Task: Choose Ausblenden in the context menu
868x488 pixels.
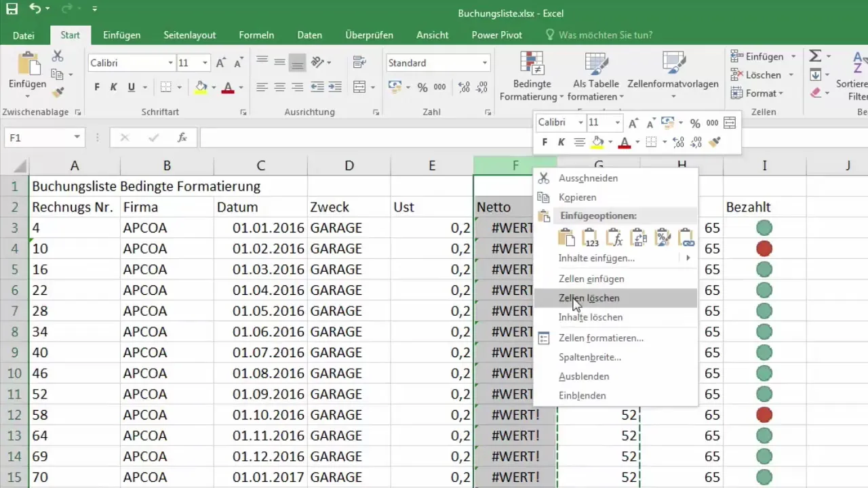Action: tap(616, 376)
